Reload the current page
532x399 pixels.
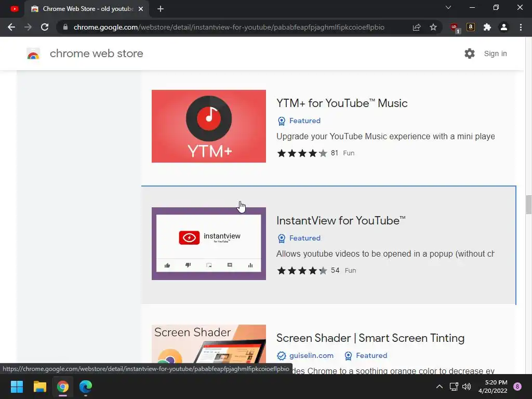click(45, 27)
